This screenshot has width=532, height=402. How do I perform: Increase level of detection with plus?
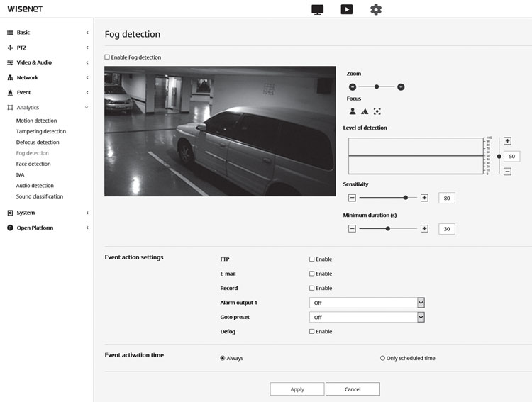coord(507,141)
